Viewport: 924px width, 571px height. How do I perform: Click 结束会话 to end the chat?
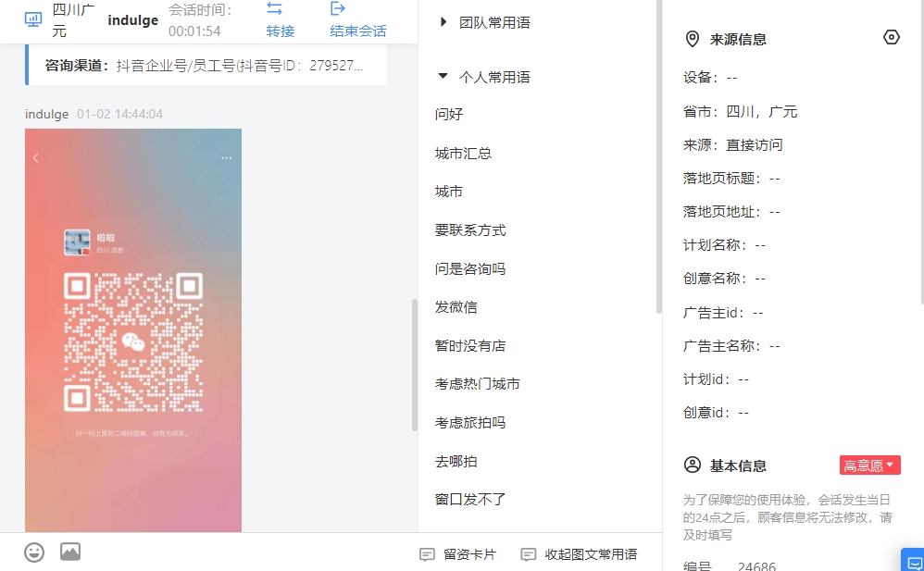coord(357,19)
